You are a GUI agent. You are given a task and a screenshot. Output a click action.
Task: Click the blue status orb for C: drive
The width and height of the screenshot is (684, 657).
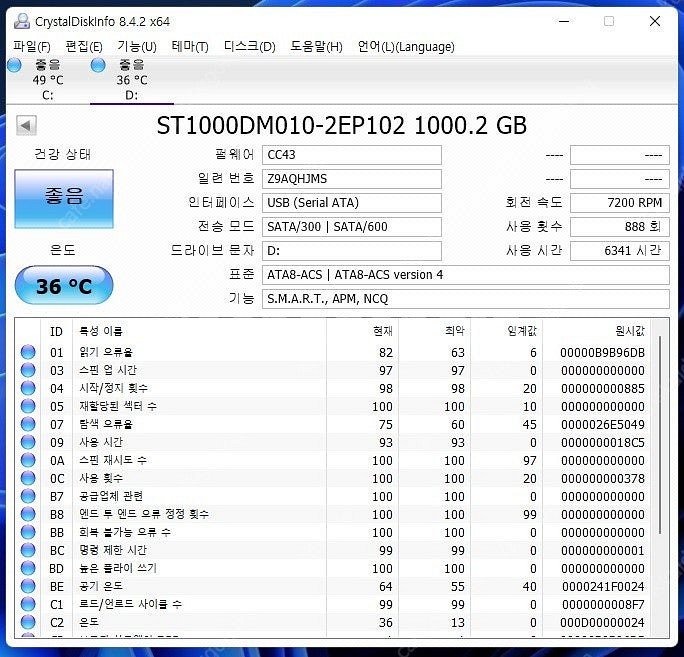pyautogui.click(x=14, y=65)
